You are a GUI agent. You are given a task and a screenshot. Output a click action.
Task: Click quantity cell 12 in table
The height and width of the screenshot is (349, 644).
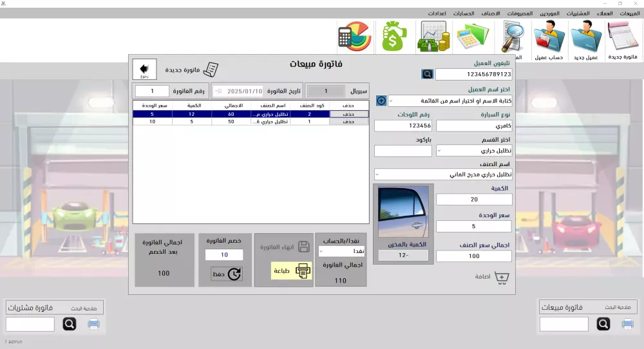[x=192, y=114]
